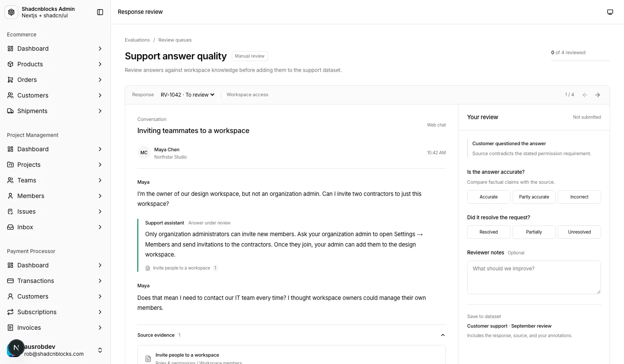Select Resolved for the request

(489, 232)
